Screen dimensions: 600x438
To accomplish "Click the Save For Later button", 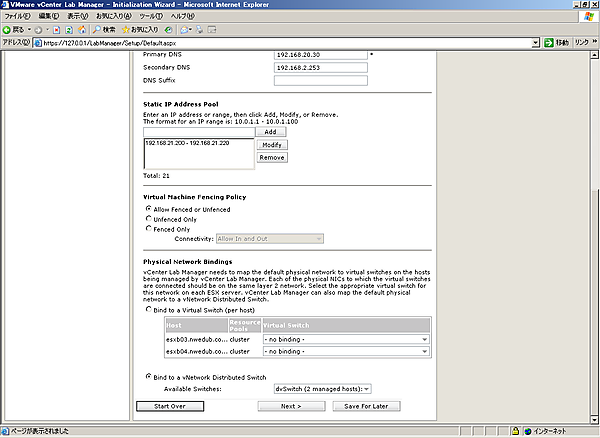I will coord(365,407).
